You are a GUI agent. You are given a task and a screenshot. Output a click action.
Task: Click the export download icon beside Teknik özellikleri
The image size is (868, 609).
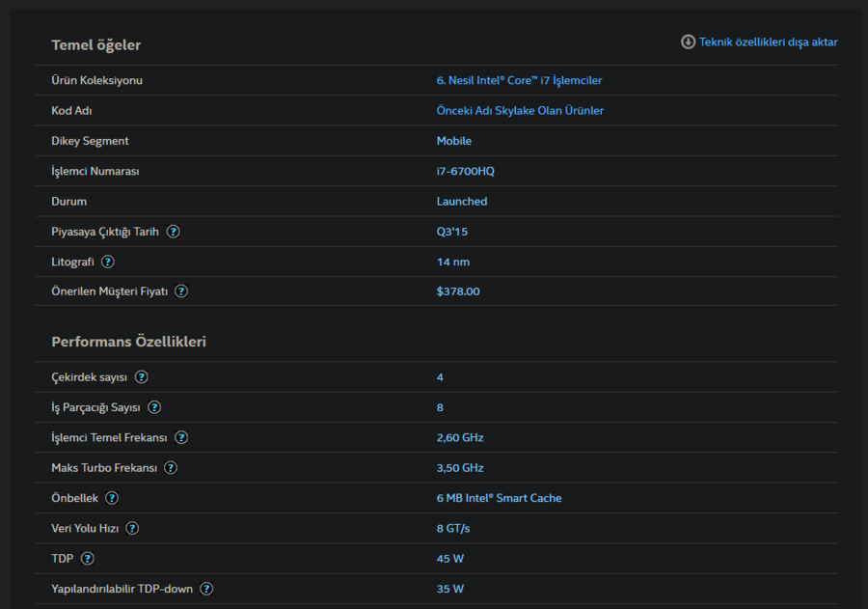click(x=688, y=42)
